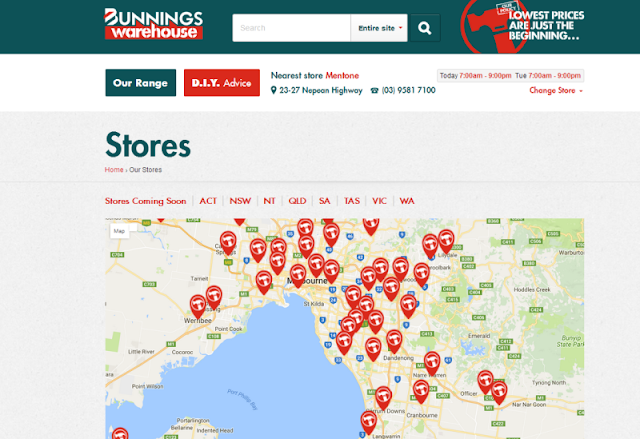Click the Our Stores breadcrumb text
This screenshot has width=640, height=439.
(145, 170)
